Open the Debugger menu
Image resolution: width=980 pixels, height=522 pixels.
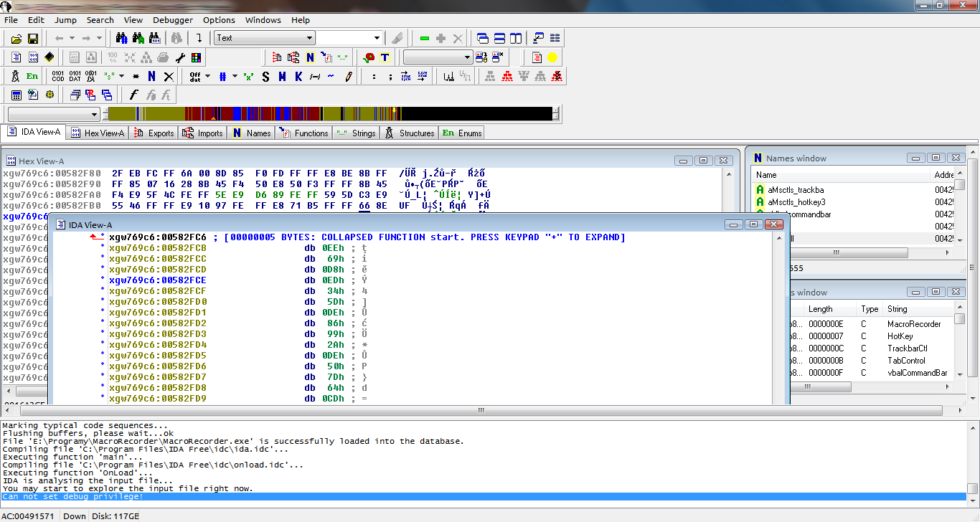click(173, 20)
